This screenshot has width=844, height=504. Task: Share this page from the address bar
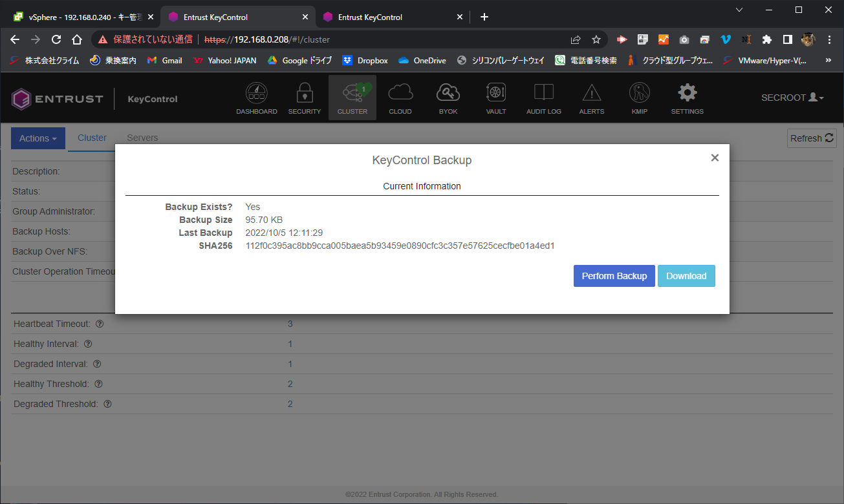[x=576, y=39]
